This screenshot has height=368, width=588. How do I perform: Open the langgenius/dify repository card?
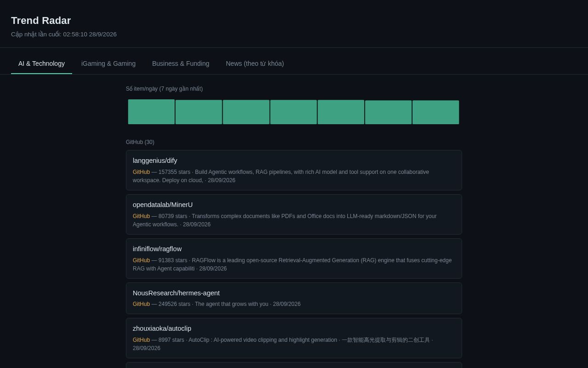[294, 170]
